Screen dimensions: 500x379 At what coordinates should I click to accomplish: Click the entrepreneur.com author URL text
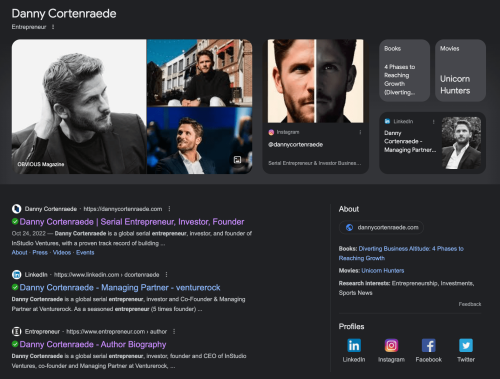coord(117,332)
